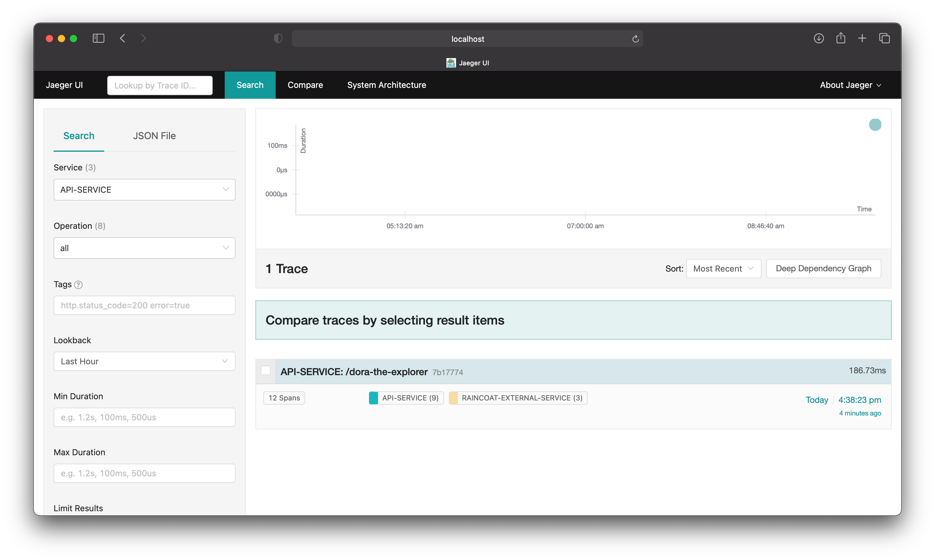Select the checkbox on the /dora-the-explorer trace
Image resolution: width=935 pixels, height=560 pixels.
(x=266, y=371)
